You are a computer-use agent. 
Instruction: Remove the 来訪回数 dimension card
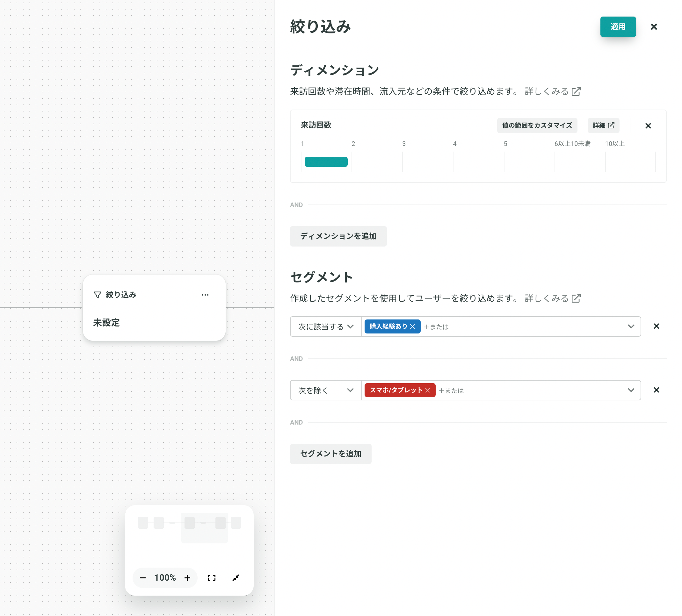648,126
